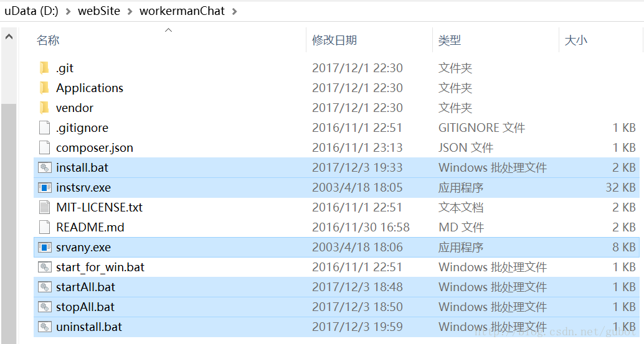The image size is (644, 344).
Task: Select the install.bat batch file icon
Action: (44, 167)
